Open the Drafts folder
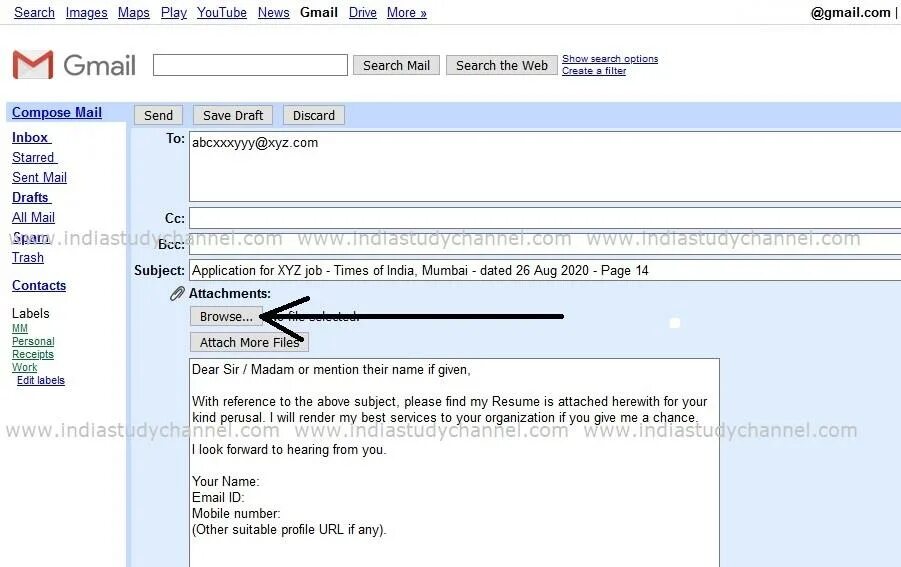 click(x=32, y=197)
